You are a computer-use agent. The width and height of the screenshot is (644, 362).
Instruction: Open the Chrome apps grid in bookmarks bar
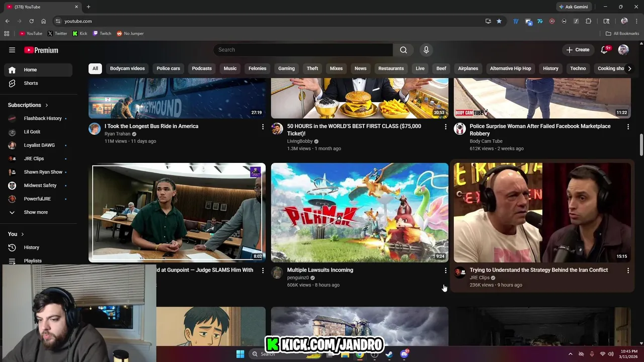coord(7,34)
